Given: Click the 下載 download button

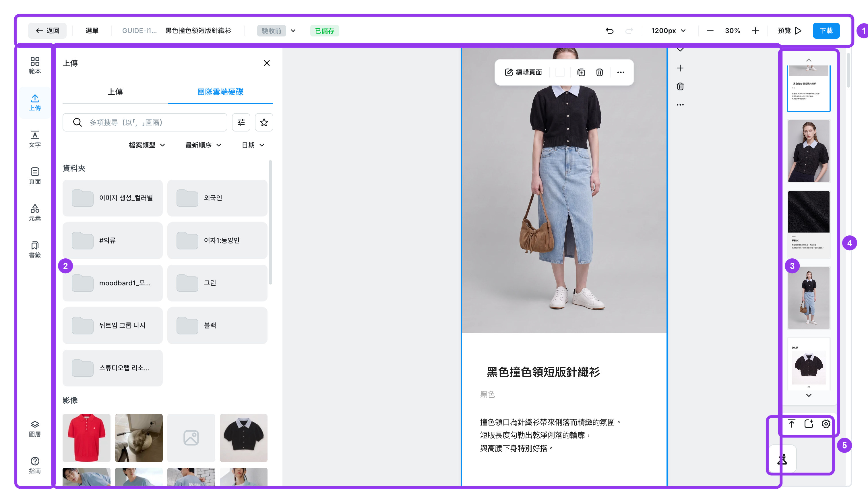Looking at the screenshot, I should coord(826,31).
